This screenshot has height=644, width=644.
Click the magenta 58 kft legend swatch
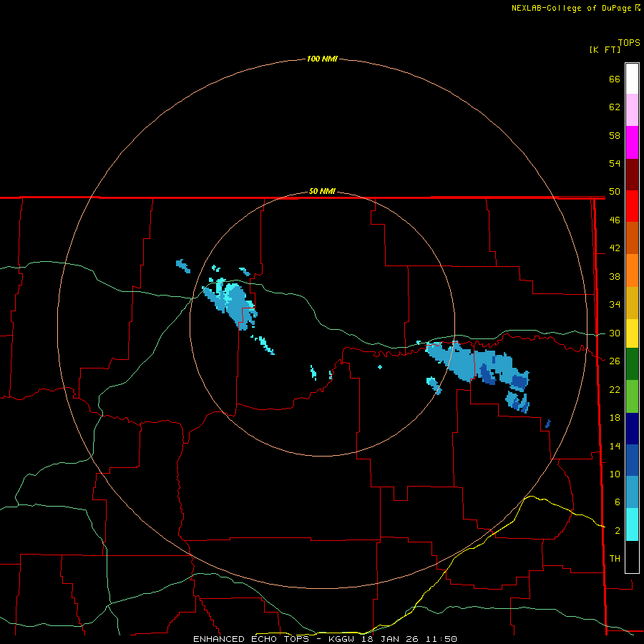click(632, 142)
